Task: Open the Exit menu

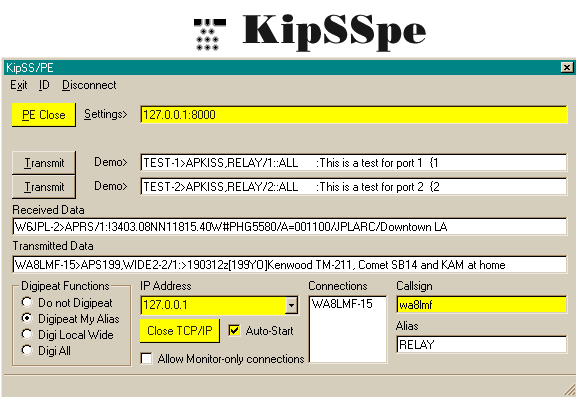Action: (19, 85)
